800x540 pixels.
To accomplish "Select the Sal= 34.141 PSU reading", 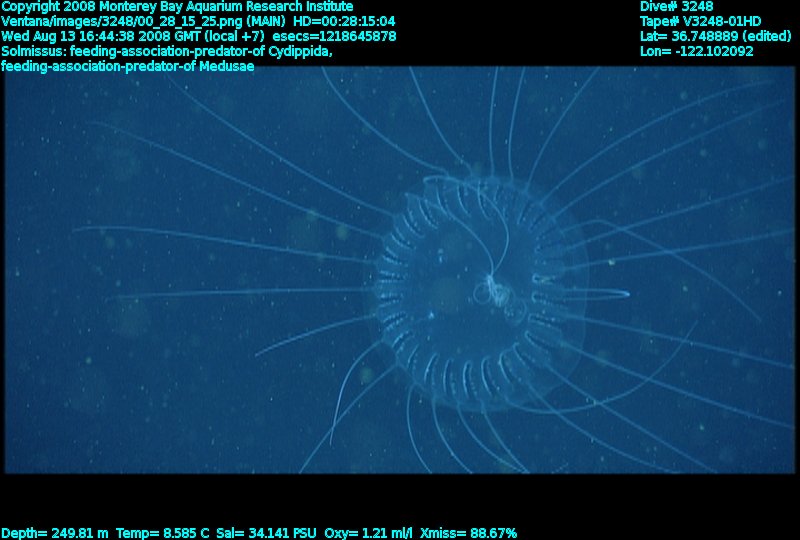I will point(266,533).
